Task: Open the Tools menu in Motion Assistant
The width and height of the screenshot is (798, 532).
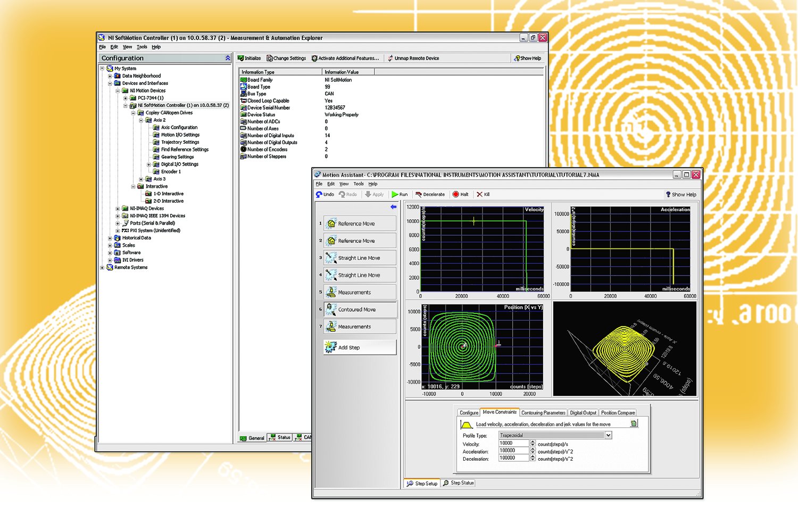Action: pos(359,184)
